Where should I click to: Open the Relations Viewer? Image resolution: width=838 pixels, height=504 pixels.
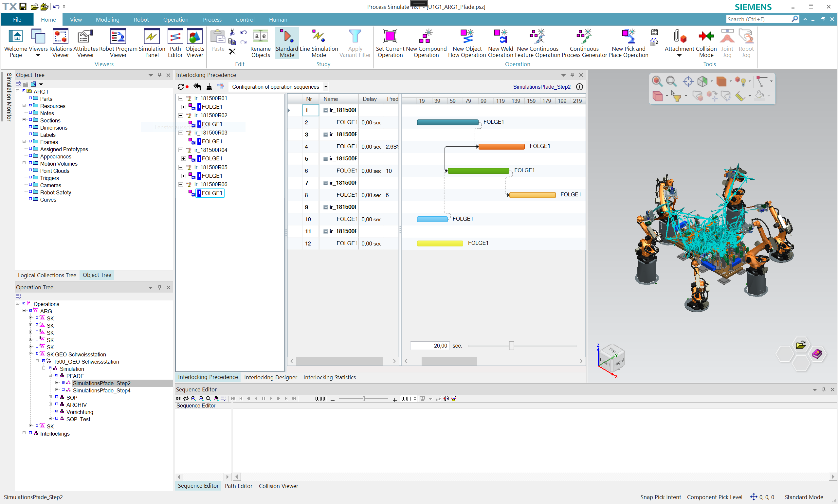coord(61,43)
